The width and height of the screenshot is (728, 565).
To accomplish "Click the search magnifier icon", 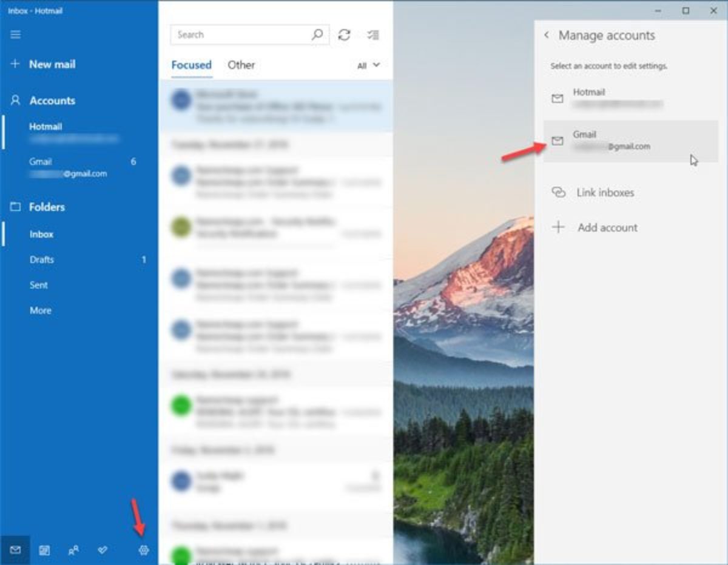I will pyautogui.click(x=317, y=35).
